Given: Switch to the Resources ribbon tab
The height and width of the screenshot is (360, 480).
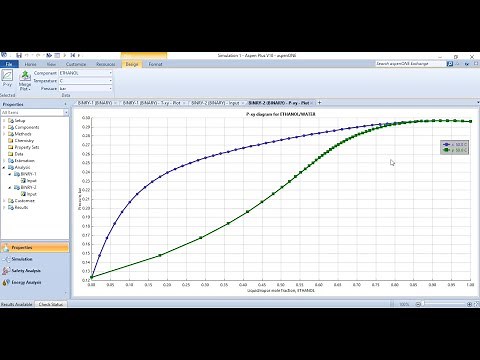Looking at the screenshot, I should [x=105, y=64].
